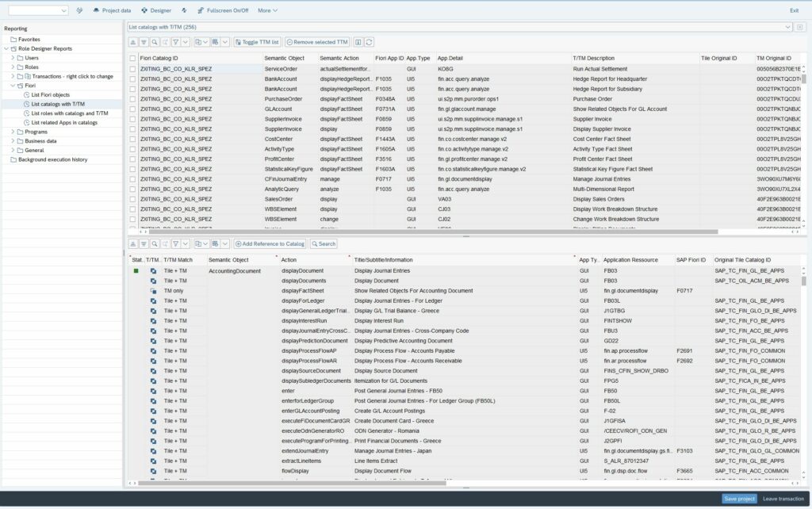Click the lower table vertical scrollbar
This screenshot has width=812, height=509.
(x=804, y=281)
